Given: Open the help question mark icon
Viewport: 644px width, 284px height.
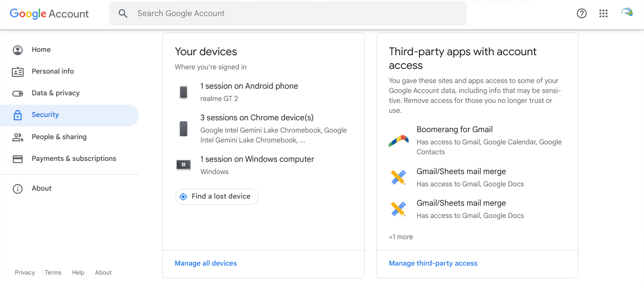Looking at the screenshot, I should coord(582,14).
